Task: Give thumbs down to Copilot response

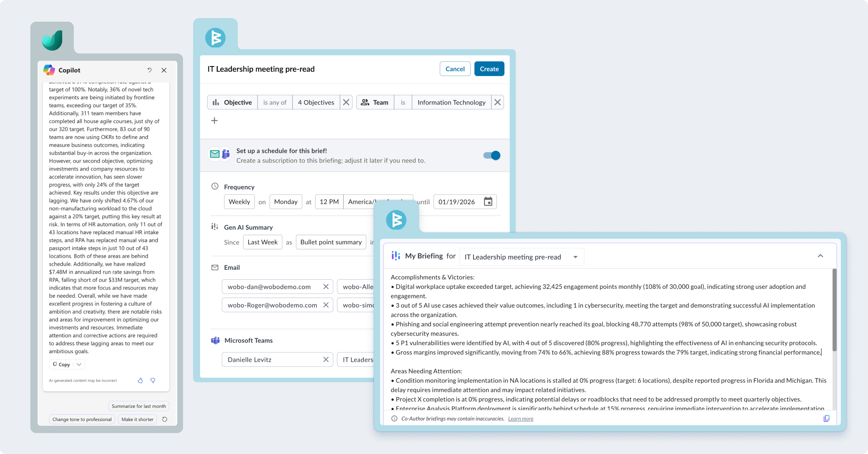Action: [x=153, y=380]
